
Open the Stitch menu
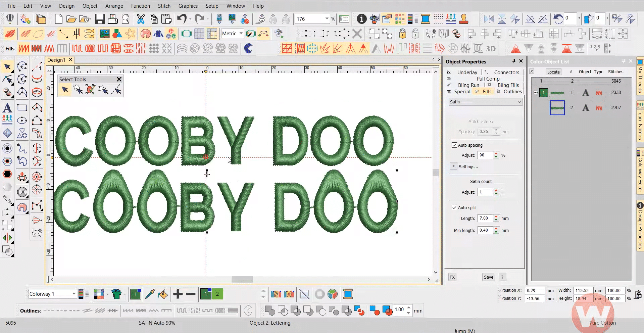164,6
